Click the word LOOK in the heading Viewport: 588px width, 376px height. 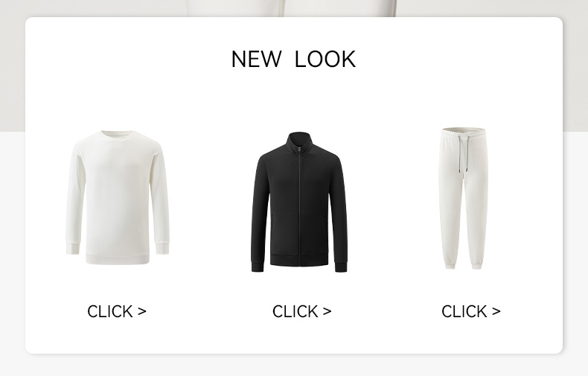[x=325, y=59]
